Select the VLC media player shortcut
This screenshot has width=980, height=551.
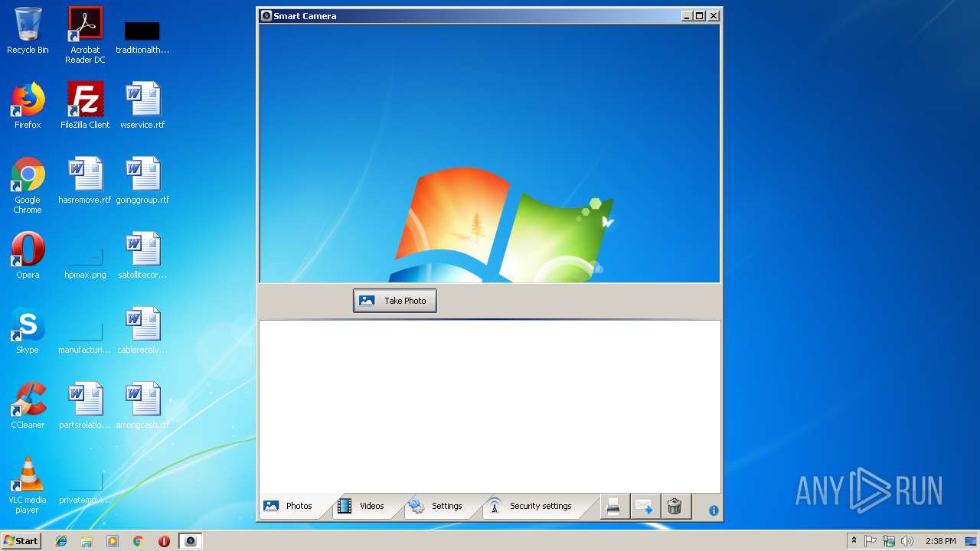pyautogui.click(x=28, y=486)
